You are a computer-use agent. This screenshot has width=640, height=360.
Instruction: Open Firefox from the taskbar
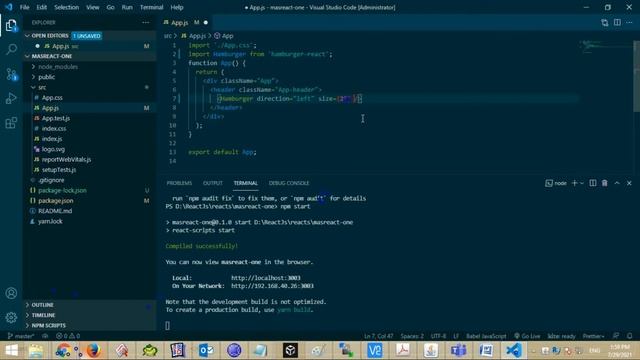(x=93, y=350)
